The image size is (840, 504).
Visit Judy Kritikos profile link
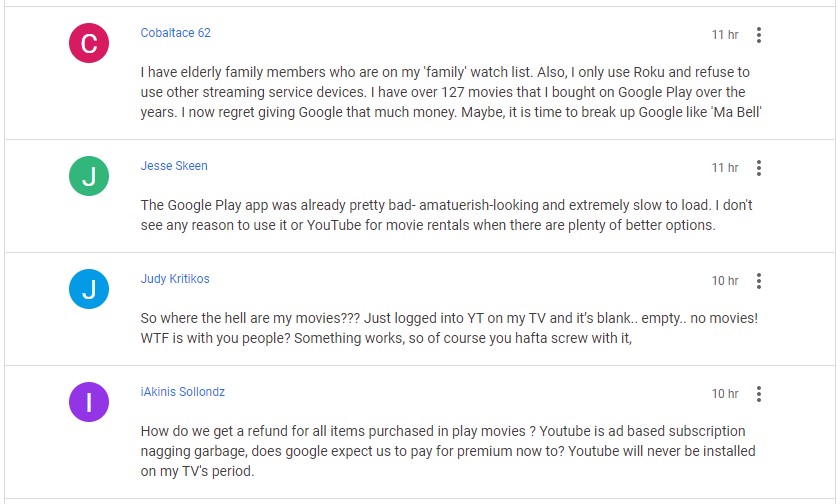pos(175,279)
